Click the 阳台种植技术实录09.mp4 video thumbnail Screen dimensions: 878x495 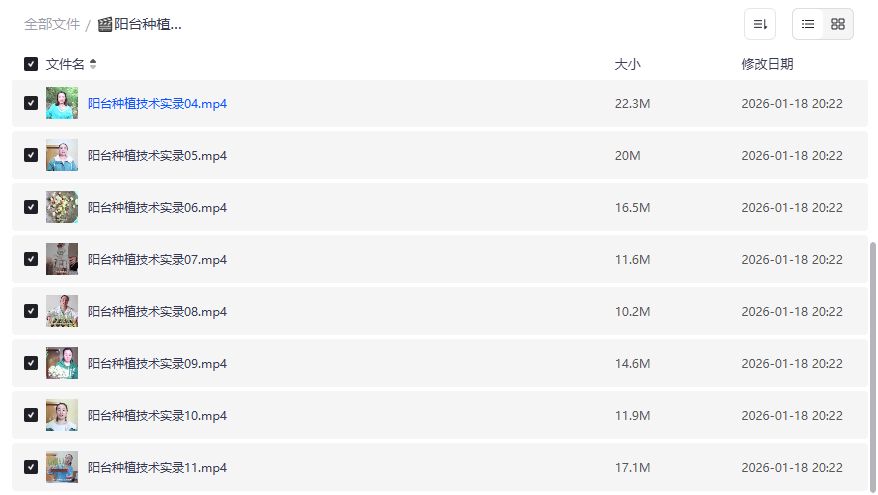pos(62,363)
